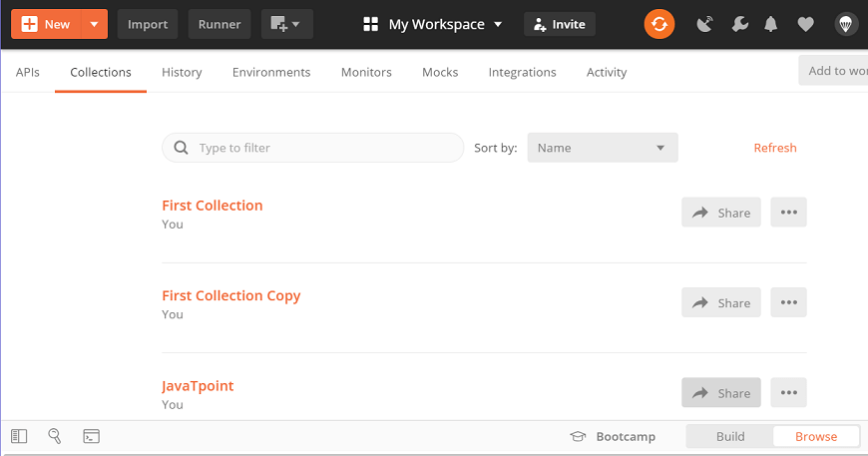Open the Runner
Screen dimensions: 868x456
[219, 24]
